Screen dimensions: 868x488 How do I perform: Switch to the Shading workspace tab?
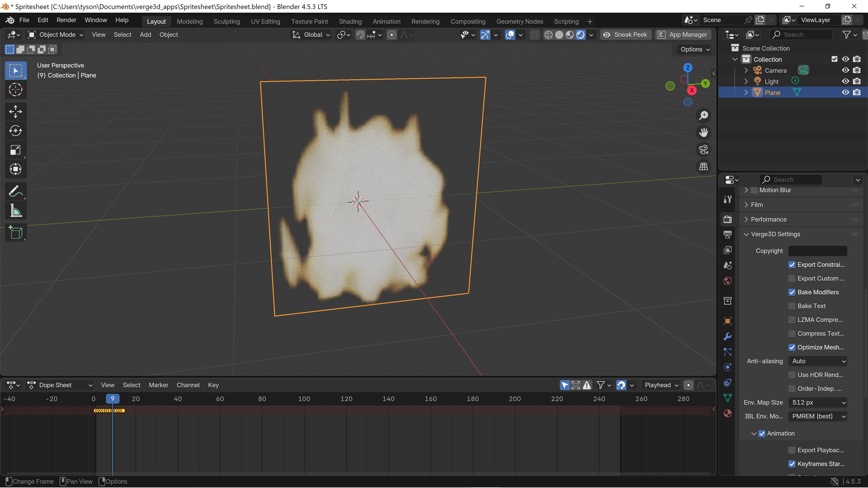(x=350, y=21)
